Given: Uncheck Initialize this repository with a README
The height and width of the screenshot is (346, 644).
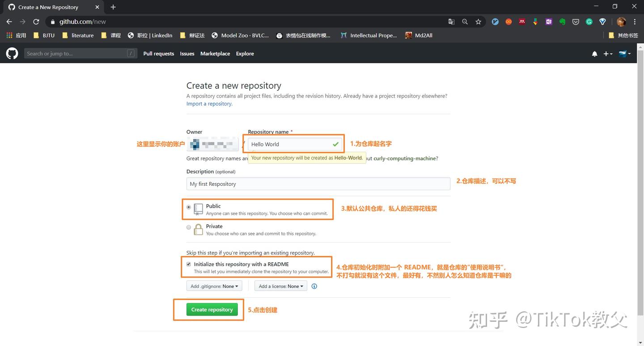Looking at the screenshot, I should [189, 264].
